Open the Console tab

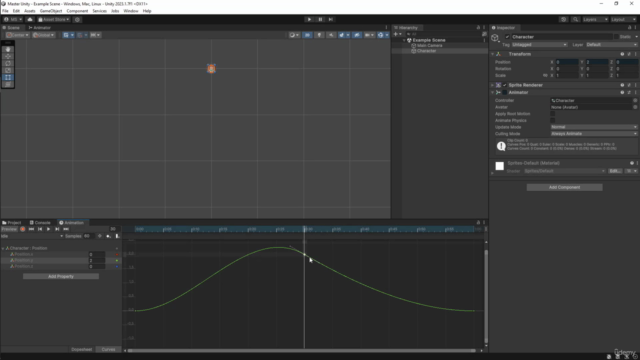tap(40, 223)
